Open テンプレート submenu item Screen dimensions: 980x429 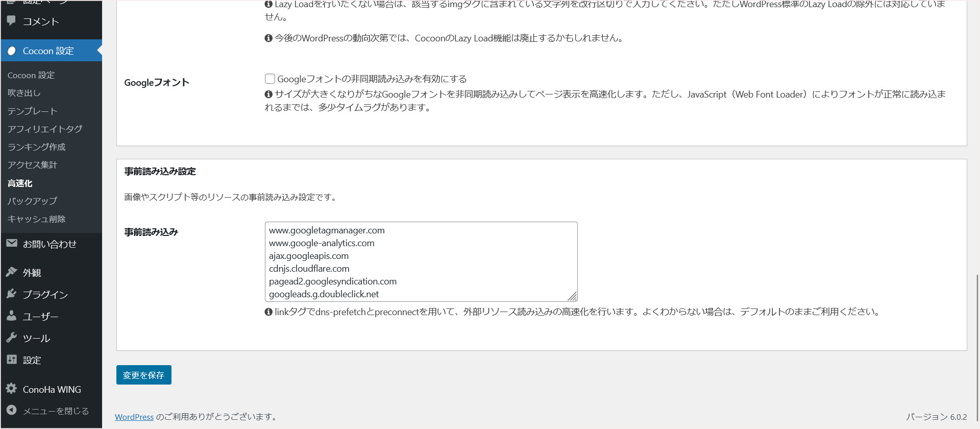coord(32,111)
